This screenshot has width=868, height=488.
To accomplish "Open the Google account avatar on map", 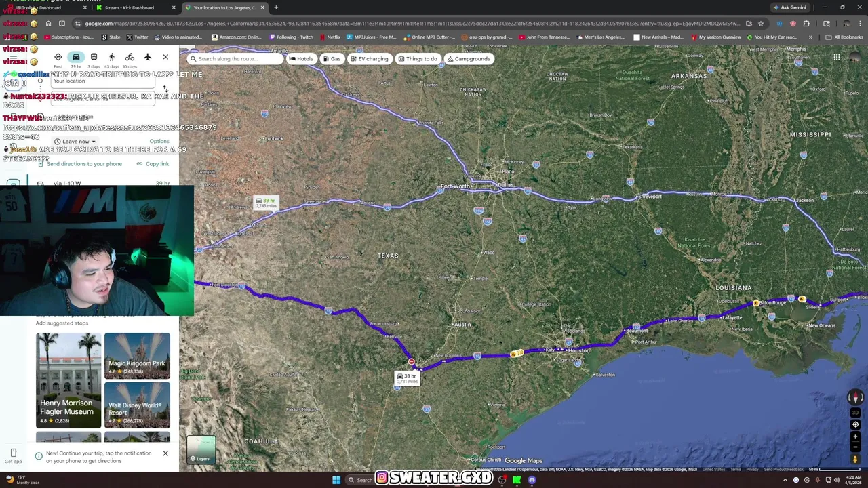I will [855, 58].
